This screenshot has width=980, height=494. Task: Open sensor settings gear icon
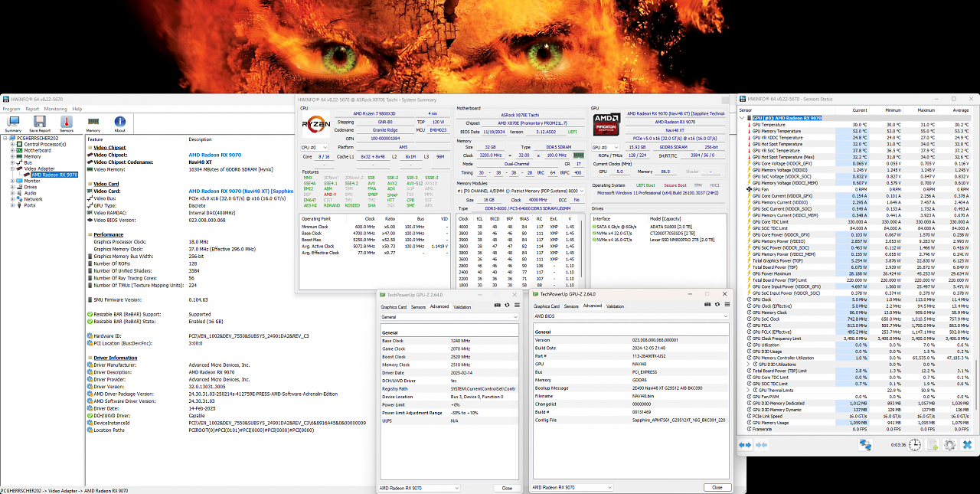pyautogui.click(x=950, y=445)
